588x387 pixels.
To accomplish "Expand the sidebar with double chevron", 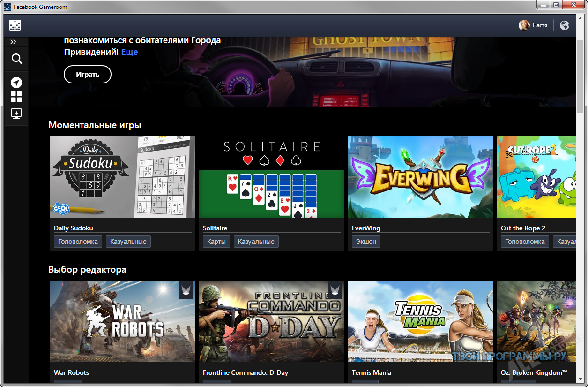I will [x=13, y=42].
